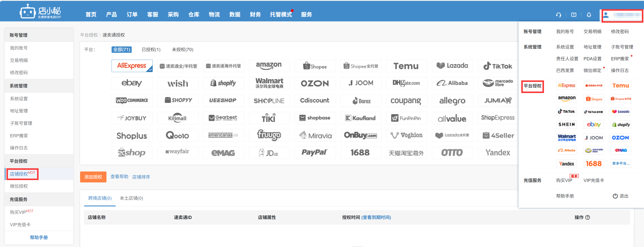Click the question mark icon beside 操作
The height and width of the screenshot is (247, 644).
tap(588, 217)
